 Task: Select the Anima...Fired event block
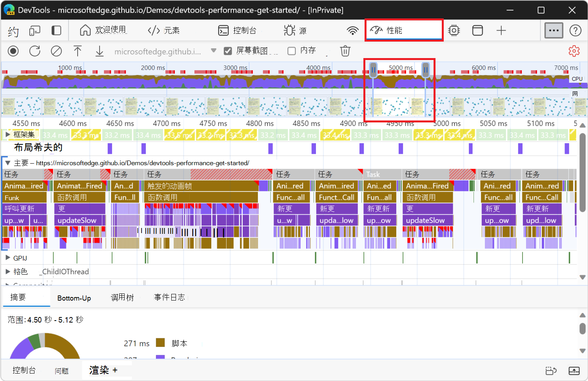[427, 186]
